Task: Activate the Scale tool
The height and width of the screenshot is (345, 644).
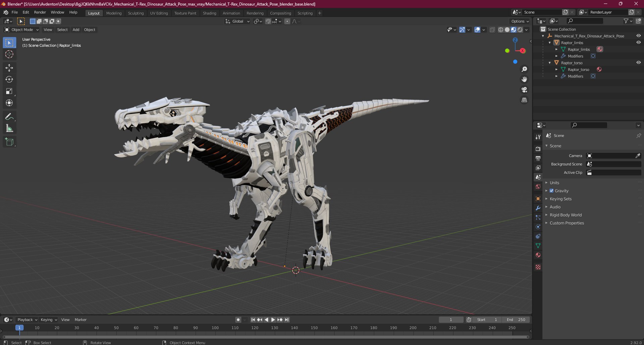Action: (x=9, y=91)
